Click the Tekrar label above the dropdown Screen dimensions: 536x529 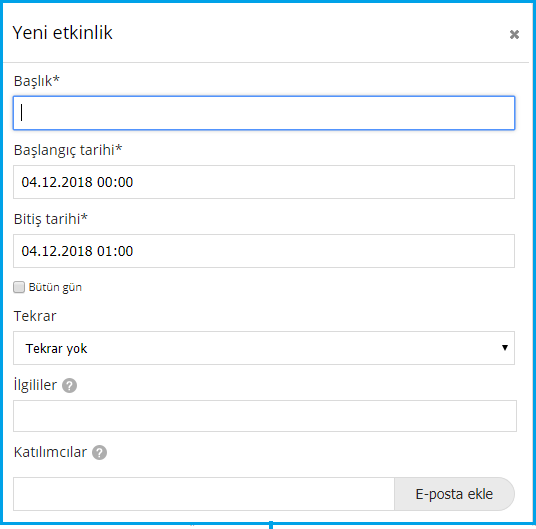(35, 316)
